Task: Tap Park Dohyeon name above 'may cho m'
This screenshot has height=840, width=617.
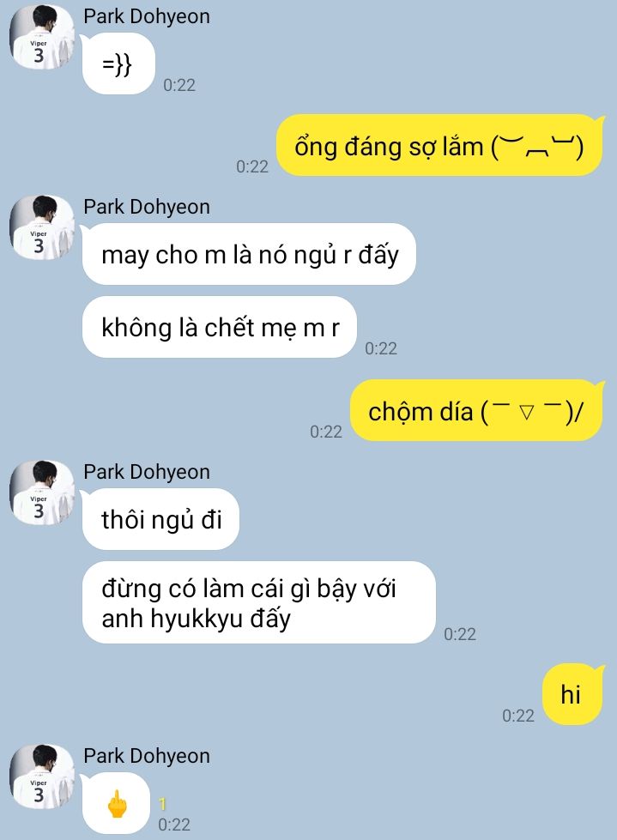Action: point(147,207)
